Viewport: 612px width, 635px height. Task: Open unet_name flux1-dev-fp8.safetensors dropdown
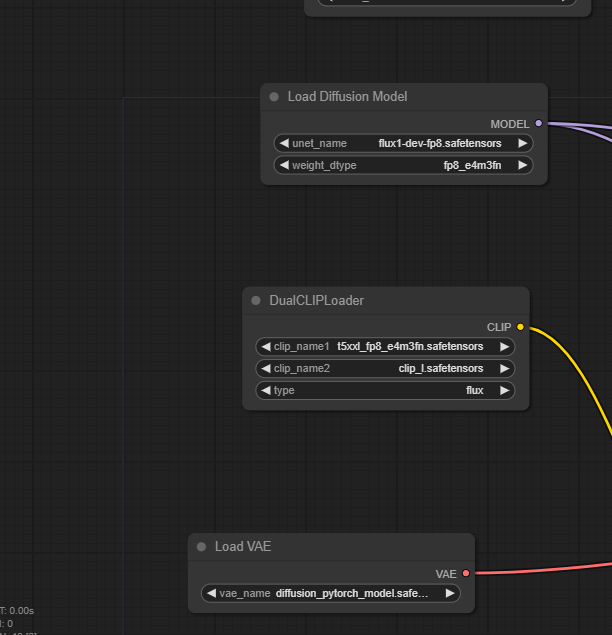coord(403,143)
